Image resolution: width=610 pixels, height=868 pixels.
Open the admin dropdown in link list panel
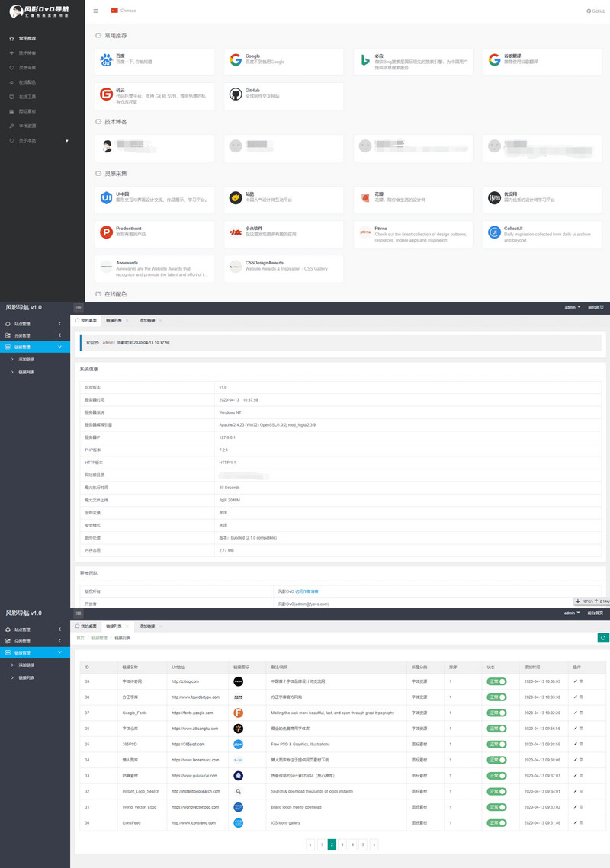pyautogui.click(x=573, y=613)
